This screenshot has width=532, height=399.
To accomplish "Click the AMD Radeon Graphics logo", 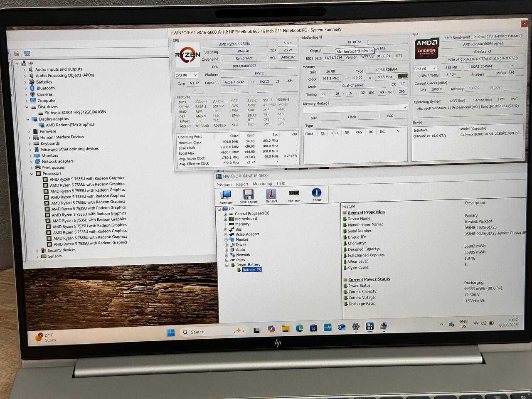I will 427,49.
